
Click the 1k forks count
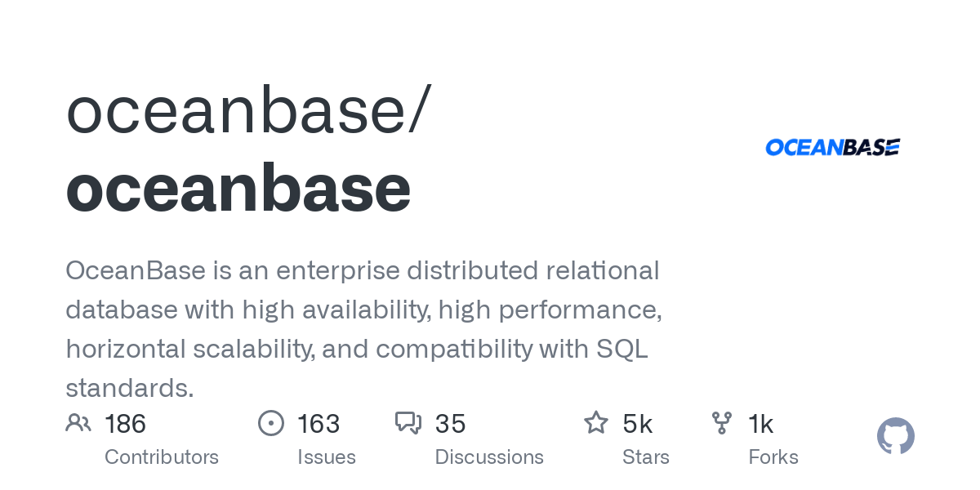point(761,424)
